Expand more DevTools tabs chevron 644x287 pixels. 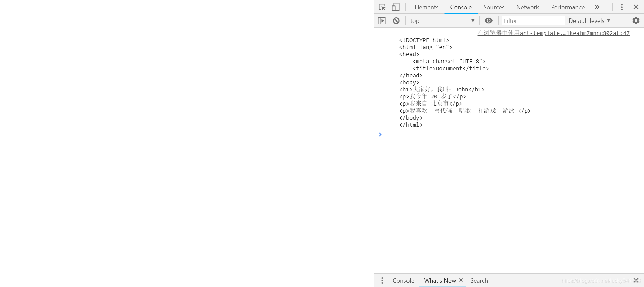coord(597,7)
